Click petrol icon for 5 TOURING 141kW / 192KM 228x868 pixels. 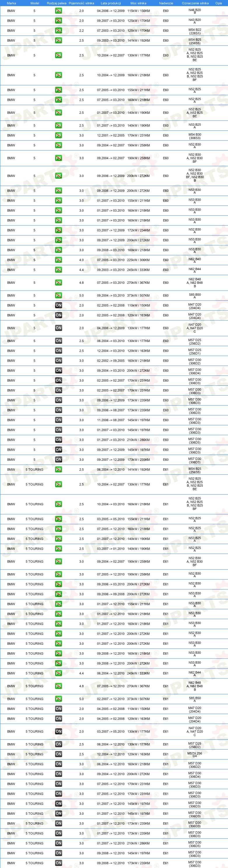(58, 470)
